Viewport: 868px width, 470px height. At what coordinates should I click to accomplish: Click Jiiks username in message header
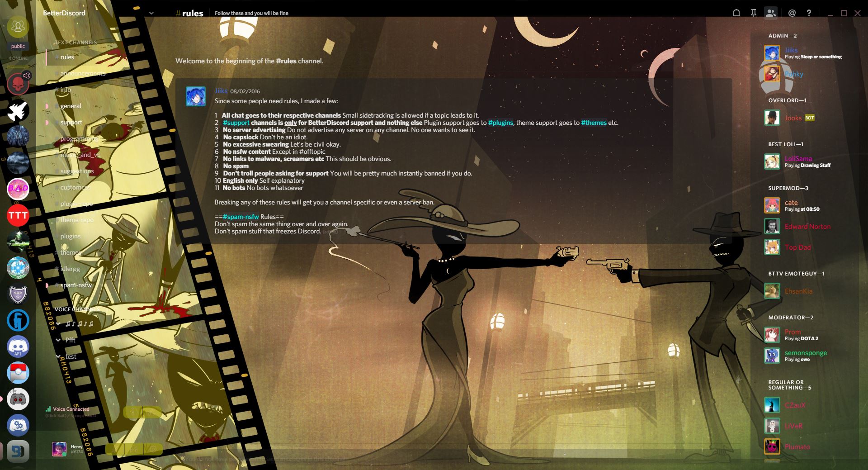[221, 91]
